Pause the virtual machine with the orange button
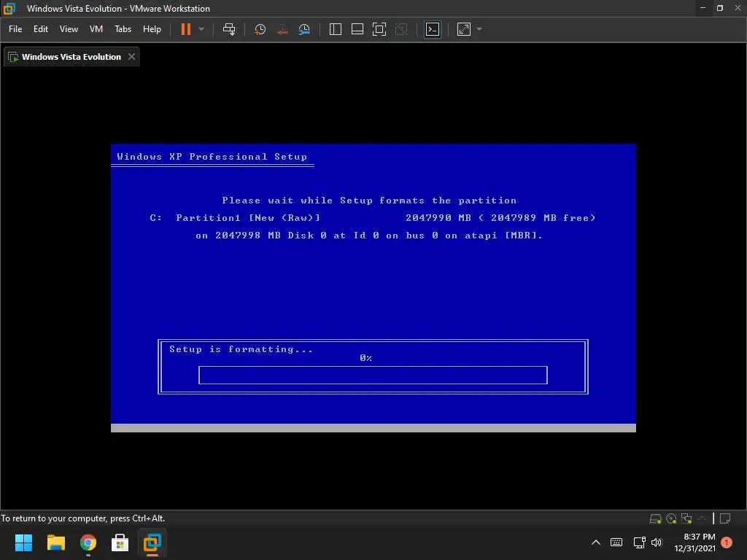 pos(186,29)
